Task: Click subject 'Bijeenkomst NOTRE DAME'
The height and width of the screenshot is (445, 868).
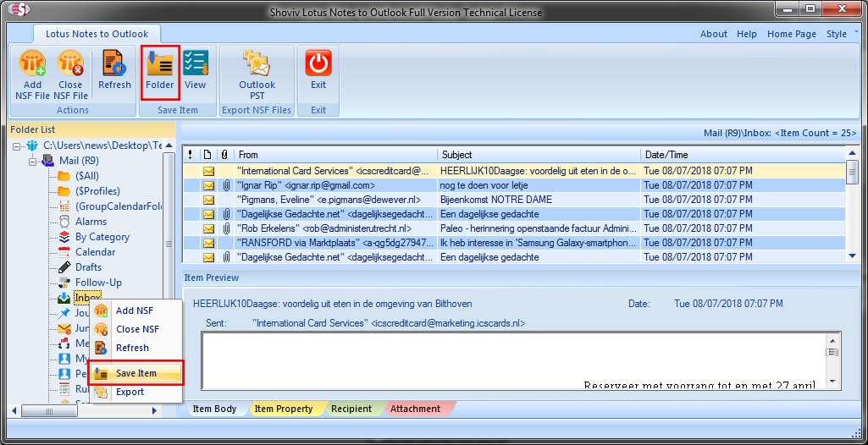Action: tap(496, 200)
